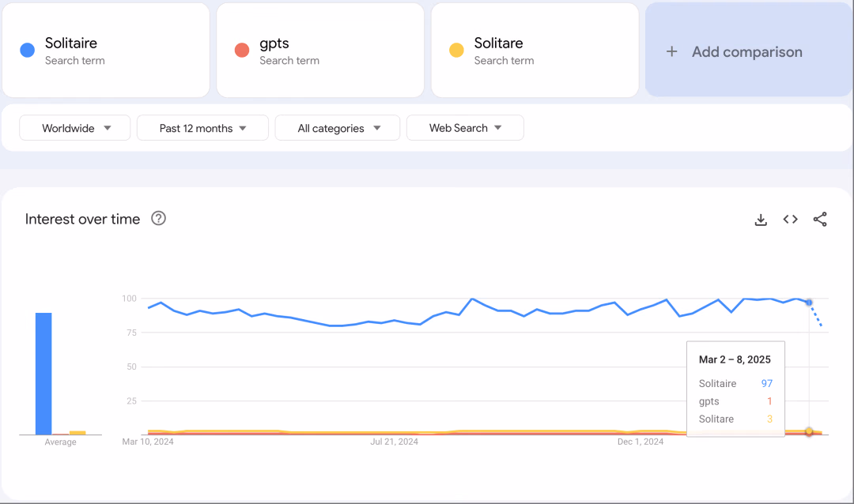Share the Interest over time chart
The height and width of the screenshot is (504, 854).
tap(820, 220)
